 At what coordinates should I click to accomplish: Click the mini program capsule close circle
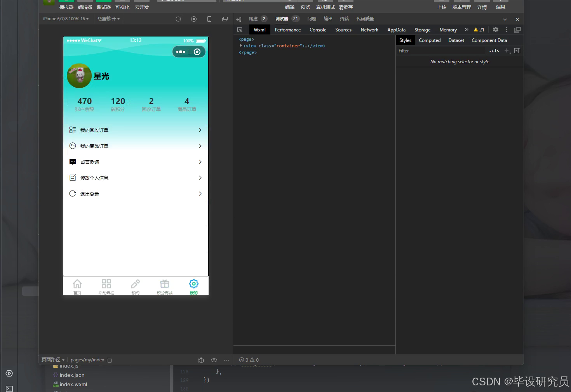(197, 52)
